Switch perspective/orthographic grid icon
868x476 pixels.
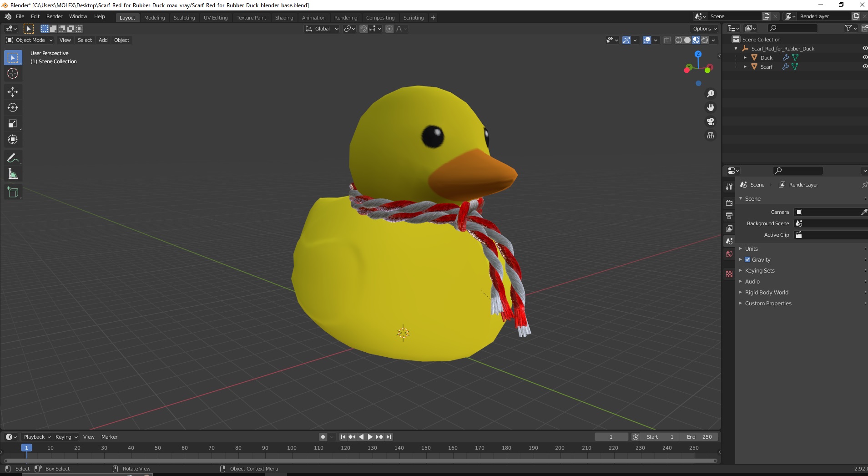pyautogui.click(x=711, y=136)
